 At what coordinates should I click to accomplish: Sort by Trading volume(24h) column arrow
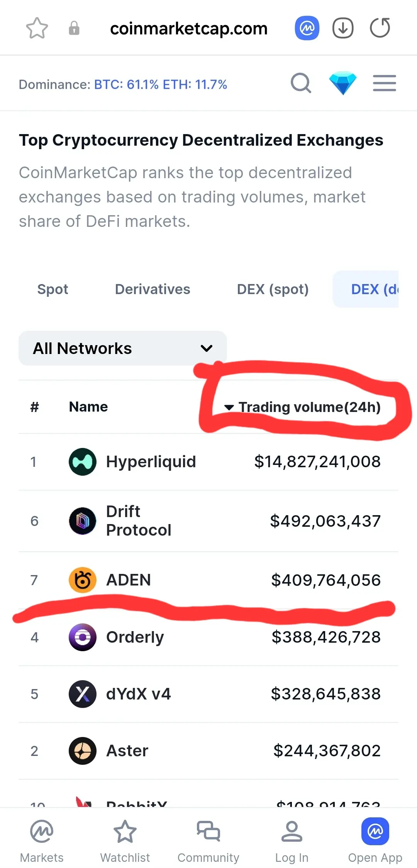(x=229, y=407)
